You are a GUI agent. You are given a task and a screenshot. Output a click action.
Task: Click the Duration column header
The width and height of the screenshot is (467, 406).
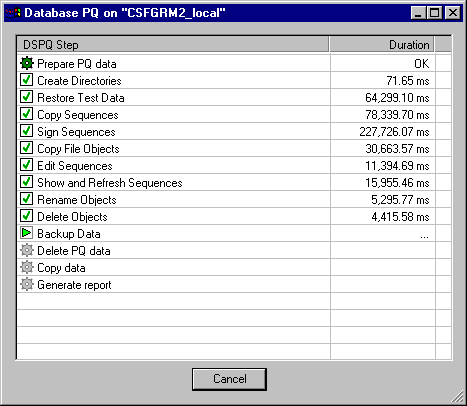[x=382, y=45]
